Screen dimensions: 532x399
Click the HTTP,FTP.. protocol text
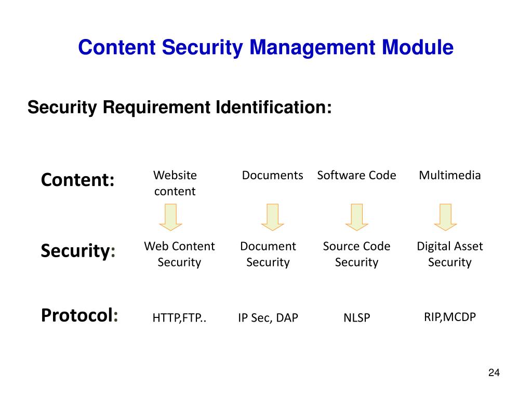coord(179,318)
